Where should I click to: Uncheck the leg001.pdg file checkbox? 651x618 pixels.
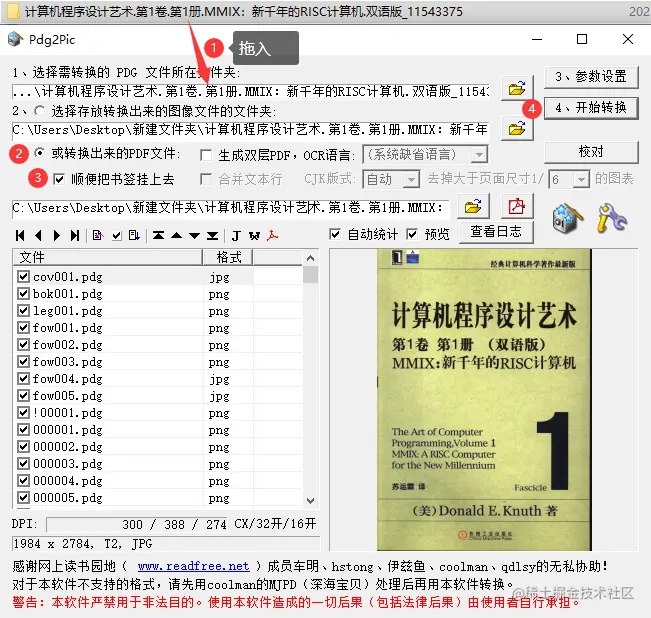[x=23, y=310]
